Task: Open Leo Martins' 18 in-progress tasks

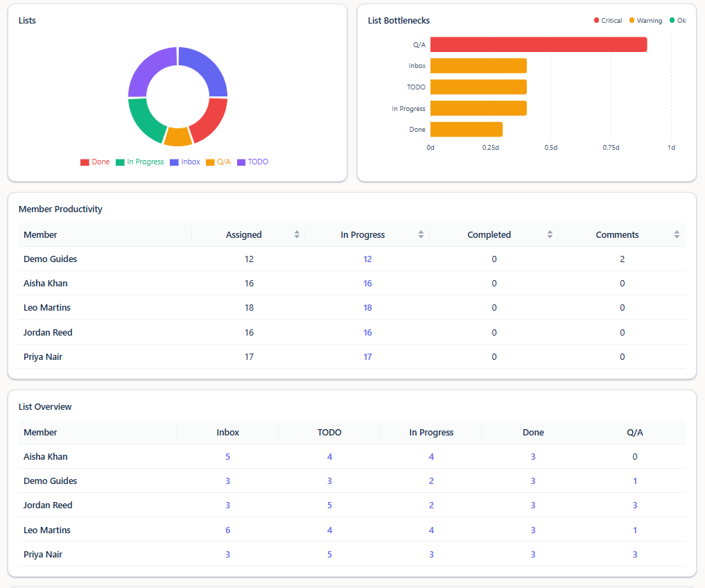Action: click(x=367, y=308)
